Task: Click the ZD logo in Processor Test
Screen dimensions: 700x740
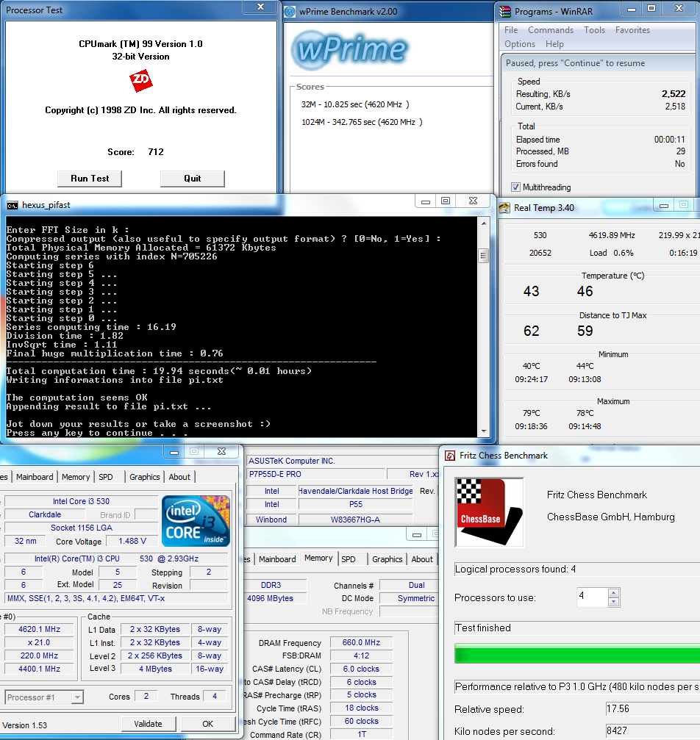Action: click(140, 81)
